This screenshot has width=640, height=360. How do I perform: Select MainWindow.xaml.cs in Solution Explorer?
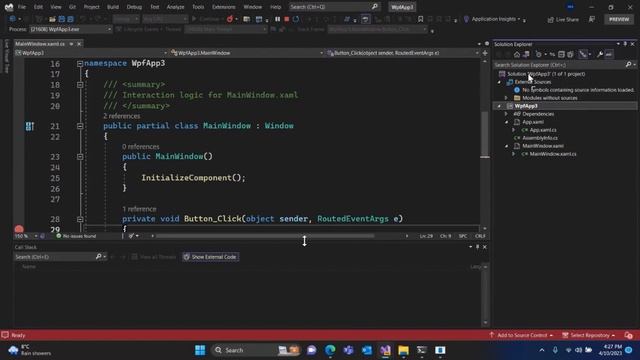553,154
